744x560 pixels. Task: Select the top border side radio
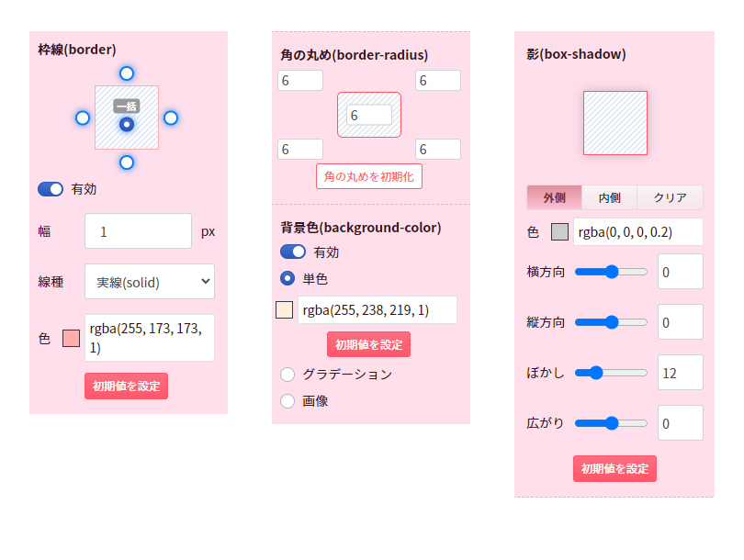pos(127,73)
